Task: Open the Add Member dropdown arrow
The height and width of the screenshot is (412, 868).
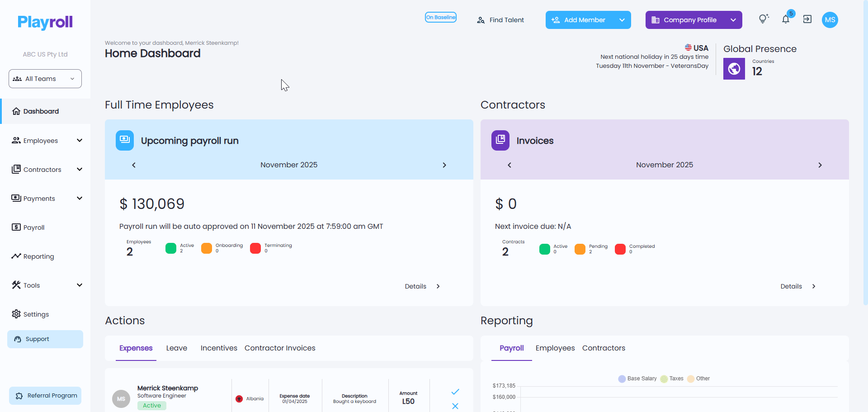Action: pyautogui.click(x=622, y=20)
